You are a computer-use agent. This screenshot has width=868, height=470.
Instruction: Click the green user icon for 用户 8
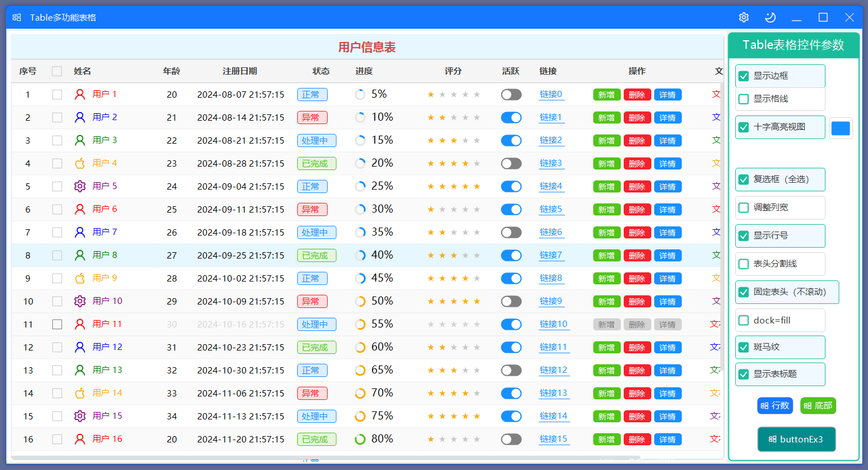point(80,255)
